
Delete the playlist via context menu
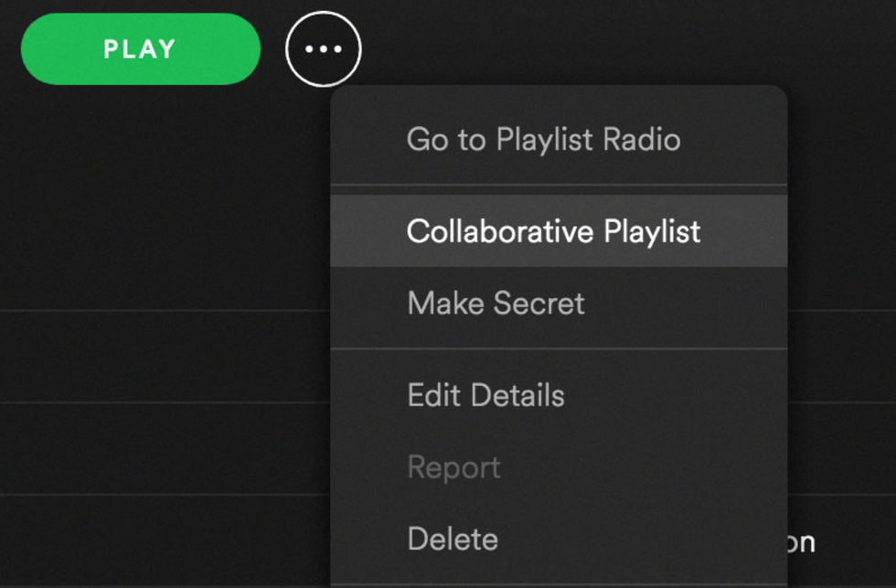coord(453,539)
